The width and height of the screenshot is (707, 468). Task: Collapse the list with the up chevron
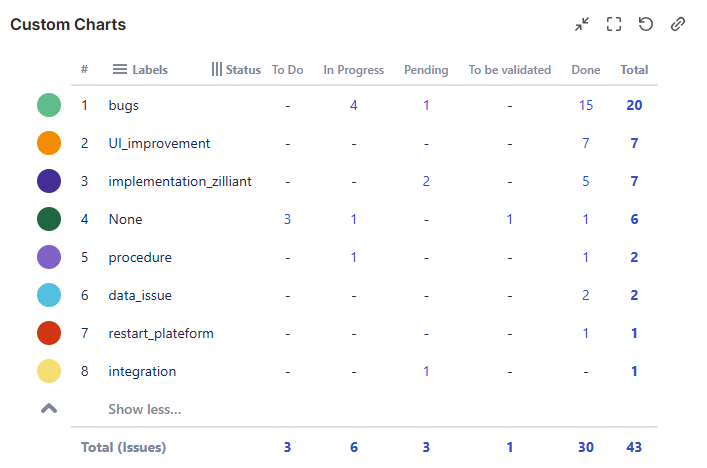pos(48,408)
